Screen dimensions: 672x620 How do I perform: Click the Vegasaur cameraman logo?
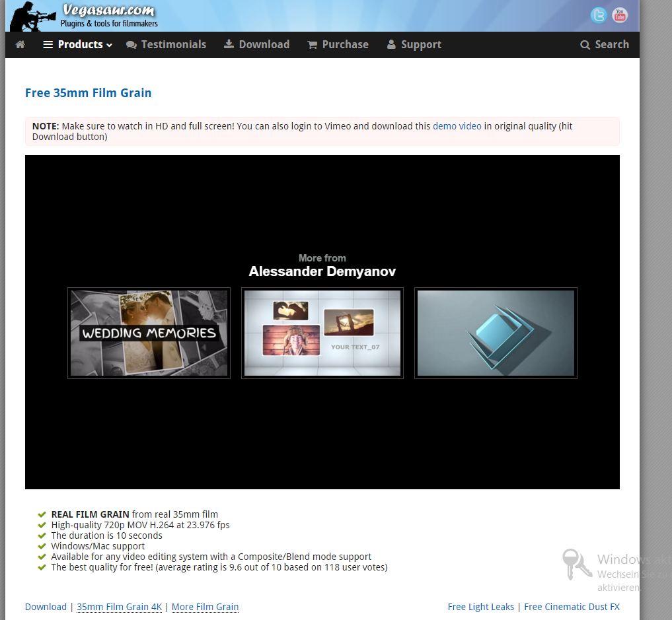32,17
